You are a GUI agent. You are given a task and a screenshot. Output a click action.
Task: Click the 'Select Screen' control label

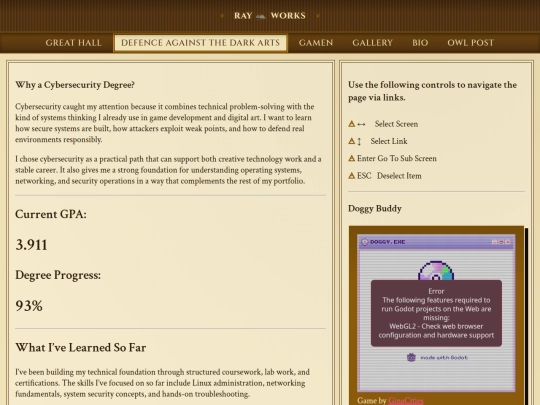pos(396,124)
